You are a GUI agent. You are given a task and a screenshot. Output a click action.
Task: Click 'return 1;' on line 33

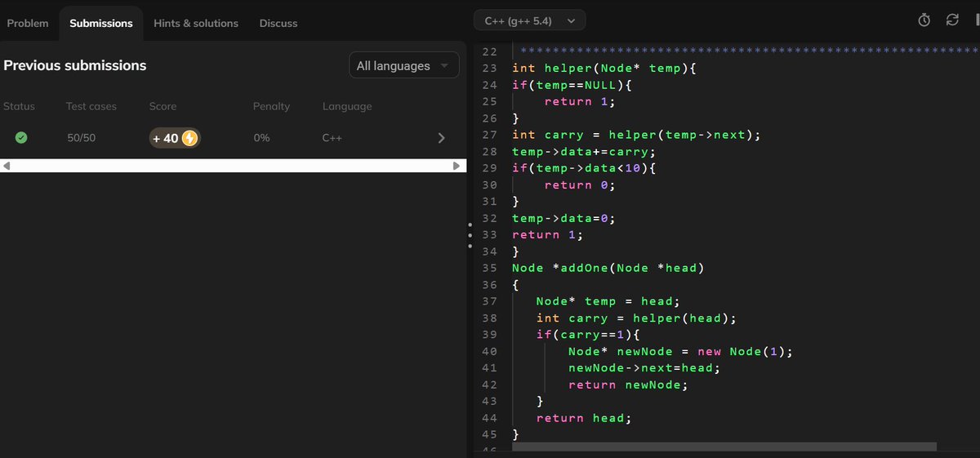point(547,235)
